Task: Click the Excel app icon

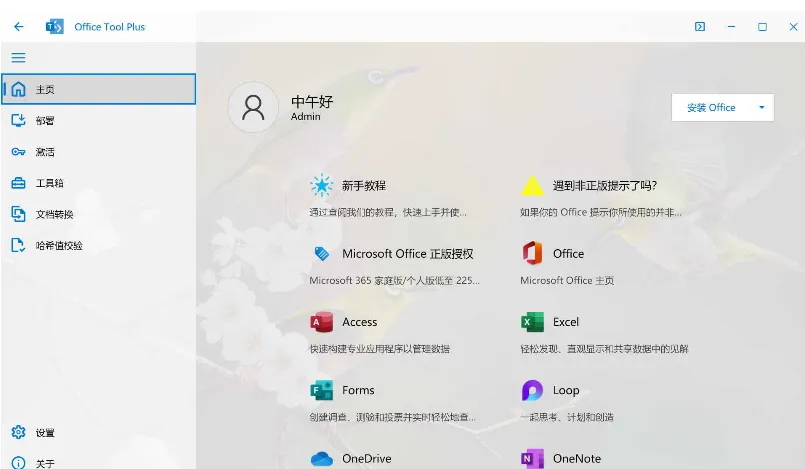Action: [x=532, y=322]
